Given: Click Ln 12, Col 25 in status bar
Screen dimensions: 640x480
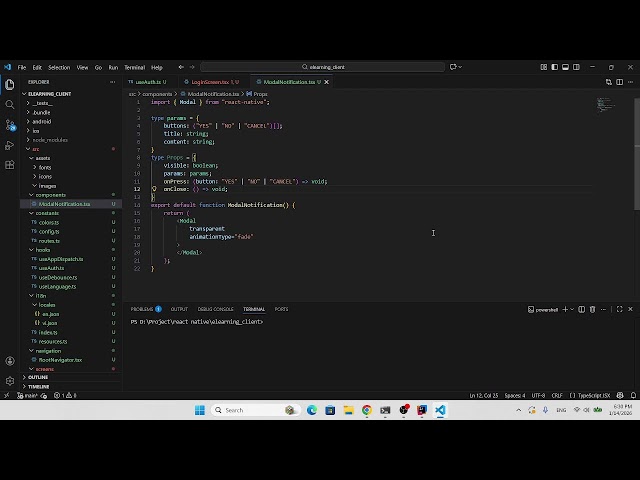Looking at the screenshot, I should (x=484, y=395).
